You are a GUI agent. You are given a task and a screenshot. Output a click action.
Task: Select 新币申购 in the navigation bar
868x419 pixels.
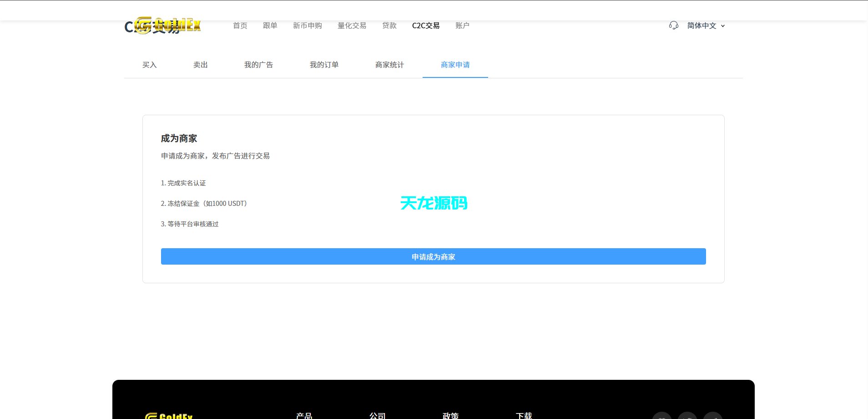pos(308,26)
